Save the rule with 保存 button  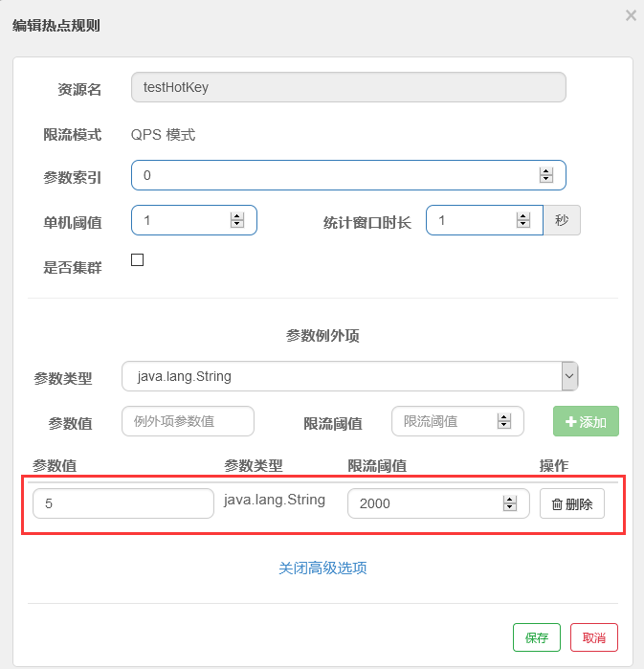click(x=536, y=637)
